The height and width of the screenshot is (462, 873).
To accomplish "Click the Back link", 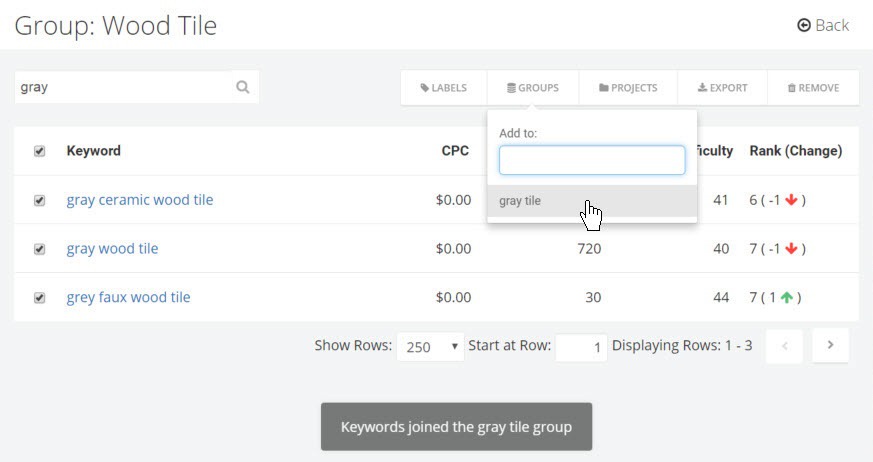I will tap(823, 25).
